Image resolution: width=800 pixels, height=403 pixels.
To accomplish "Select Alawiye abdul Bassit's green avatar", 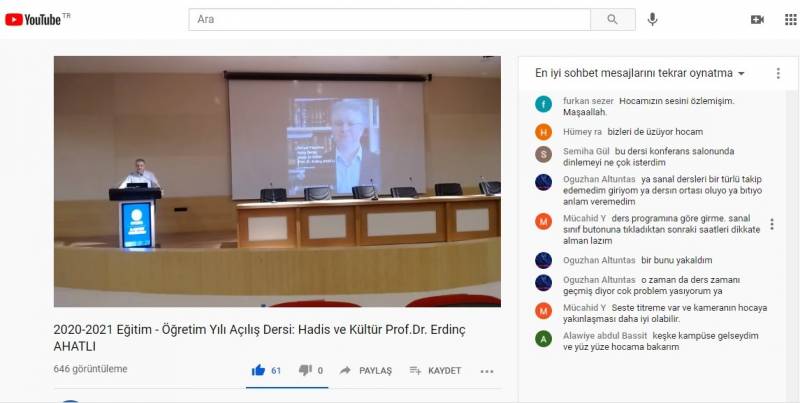I will (543, 338).
